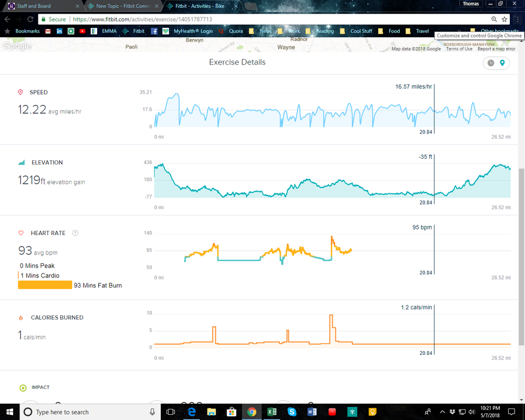
Task: Open the MyHealth Login bookmark
Action: (188, 31)
